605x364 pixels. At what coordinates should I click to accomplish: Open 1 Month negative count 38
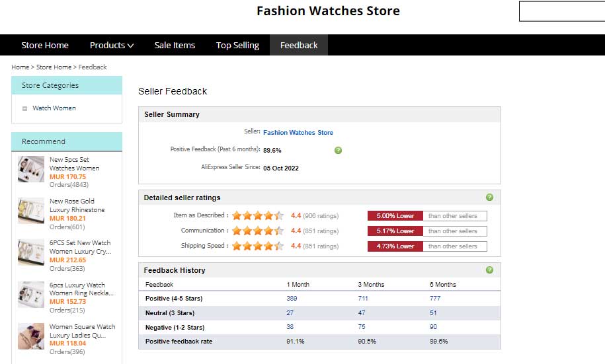coord(290,326)
